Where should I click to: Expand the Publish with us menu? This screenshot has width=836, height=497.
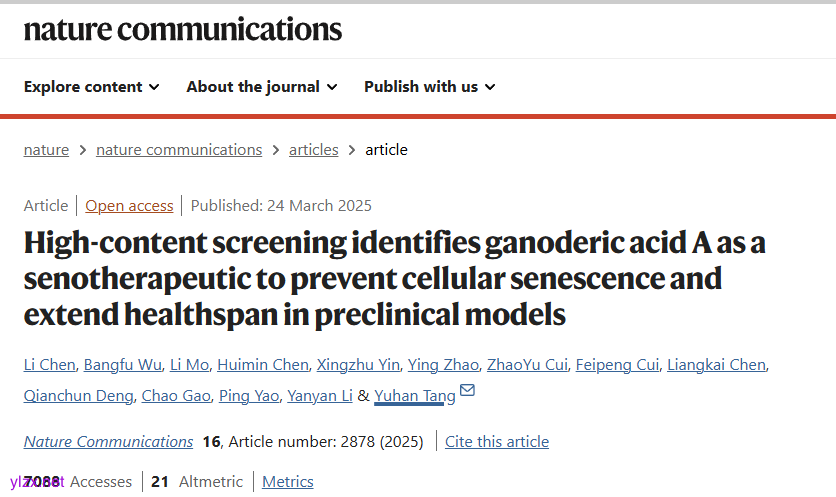click(x=430, y=87)
